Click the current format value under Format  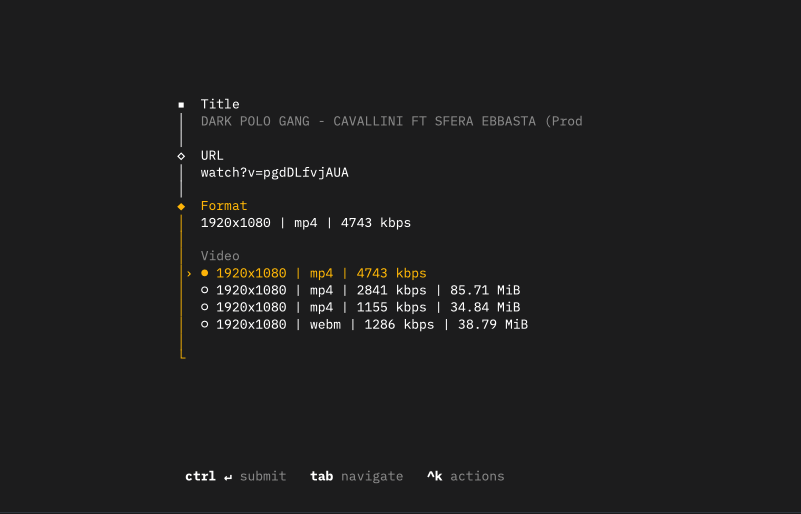(305, 223)
